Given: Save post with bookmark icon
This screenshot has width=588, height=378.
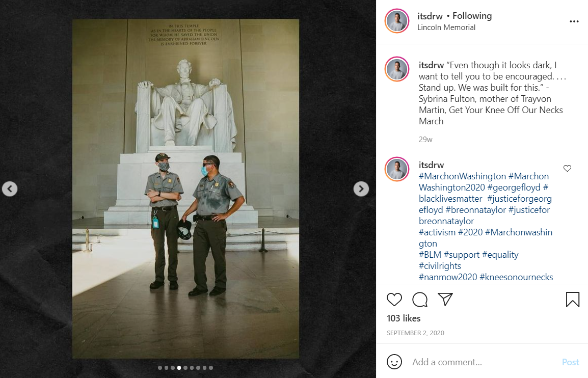Looking at the screenshot, I should (x=573, y=299).
